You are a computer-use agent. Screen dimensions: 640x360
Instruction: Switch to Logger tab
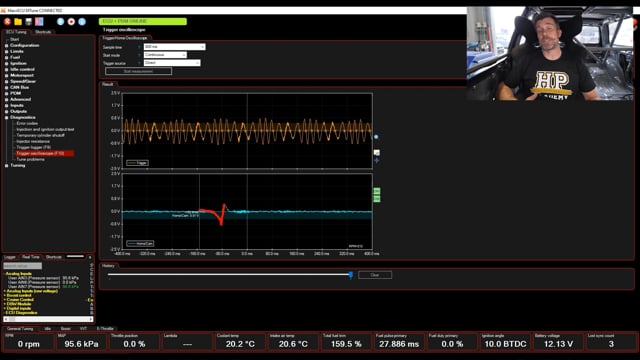10,257
